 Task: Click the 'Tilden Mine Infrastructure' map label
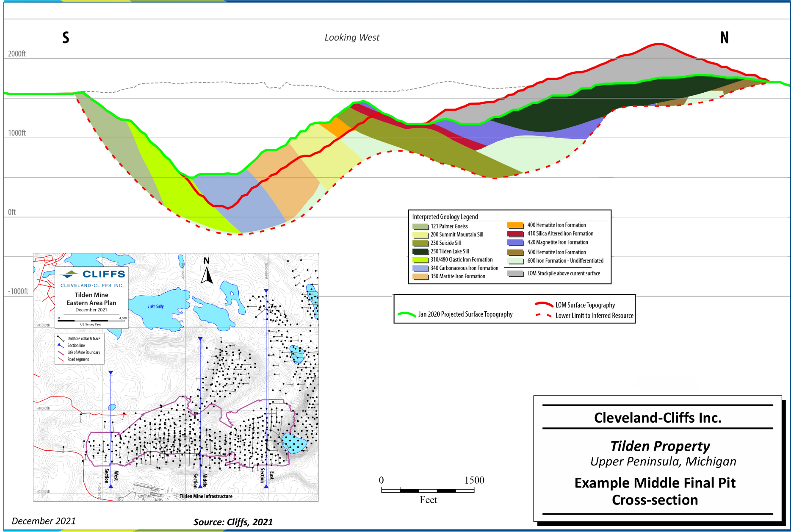click(x=206, y=496)
